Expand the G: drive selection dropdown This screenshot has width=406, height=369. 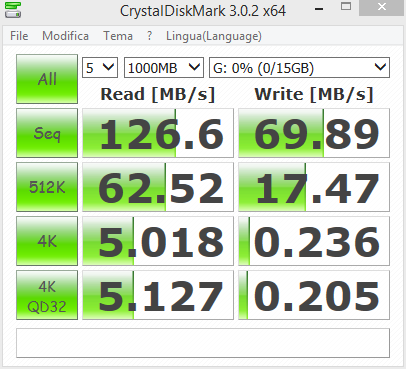click(299, 68)
